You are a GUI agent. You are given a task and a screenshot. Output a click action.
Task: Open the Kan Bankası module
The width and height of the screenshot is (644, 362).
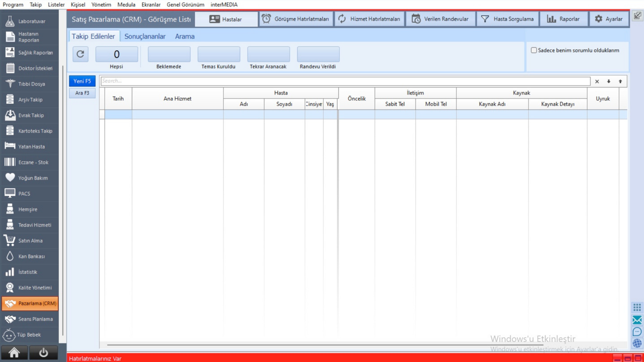pos(30,256)
